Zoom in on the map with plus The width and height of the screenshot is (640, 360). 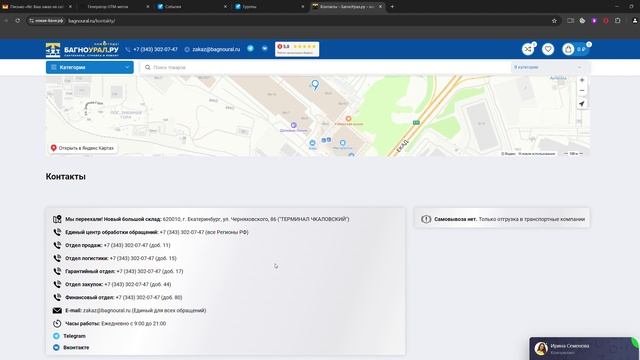pos(582,80)
